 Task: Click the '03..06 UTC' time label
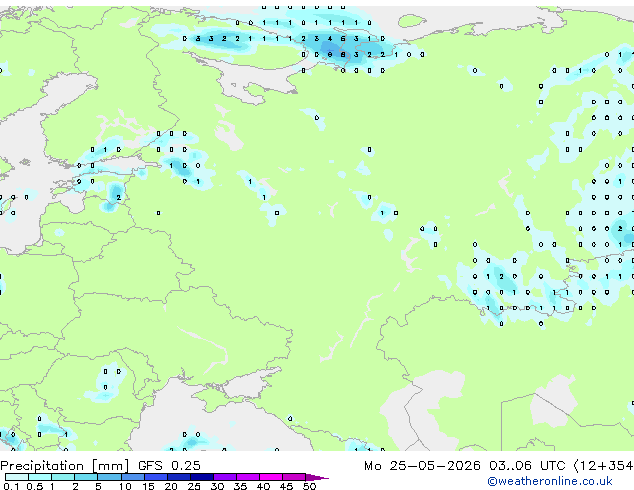(x=526, y=466)
